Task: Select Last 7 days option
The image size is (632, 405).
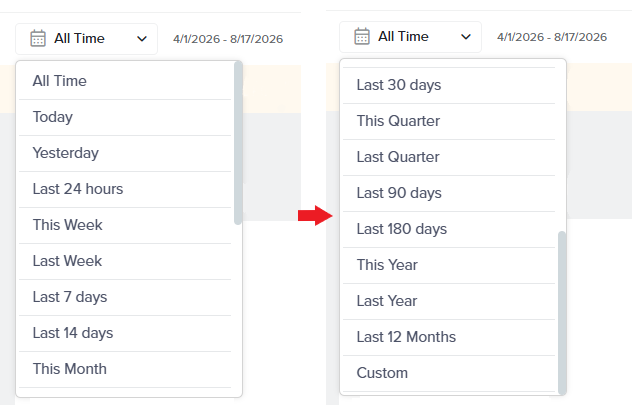Action: pos(125,297)
